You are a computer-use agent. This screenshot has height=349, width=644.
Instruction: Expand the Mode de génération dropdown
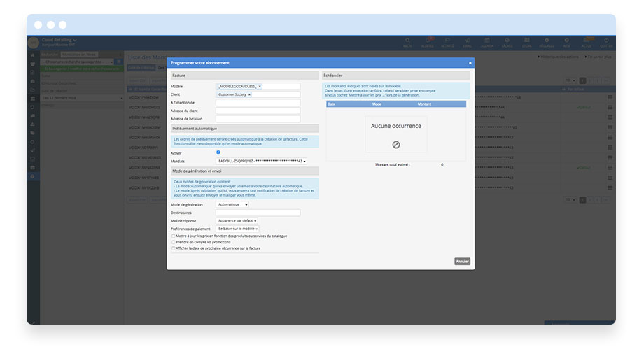(x=232, y=205)
